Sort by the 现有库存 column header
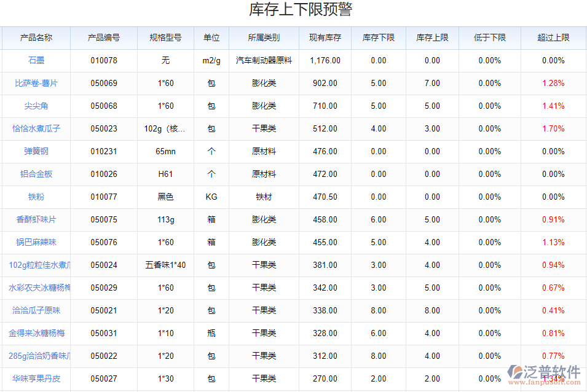587x392 pixels. (x=323, y=37)
